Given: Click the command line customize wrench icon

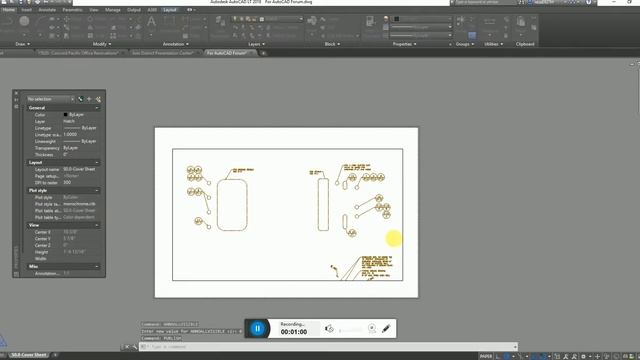Looking at the screenshot, I should [134, 347].
